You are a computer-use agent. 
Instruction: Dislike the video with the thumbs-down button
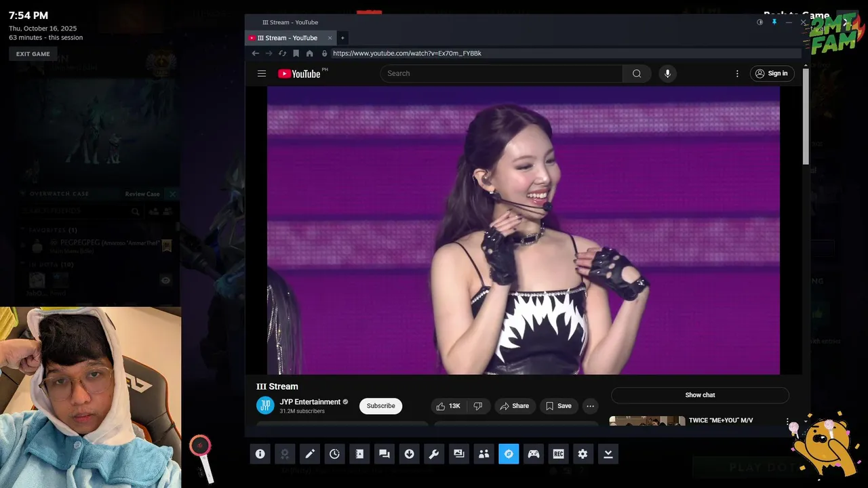478,406
